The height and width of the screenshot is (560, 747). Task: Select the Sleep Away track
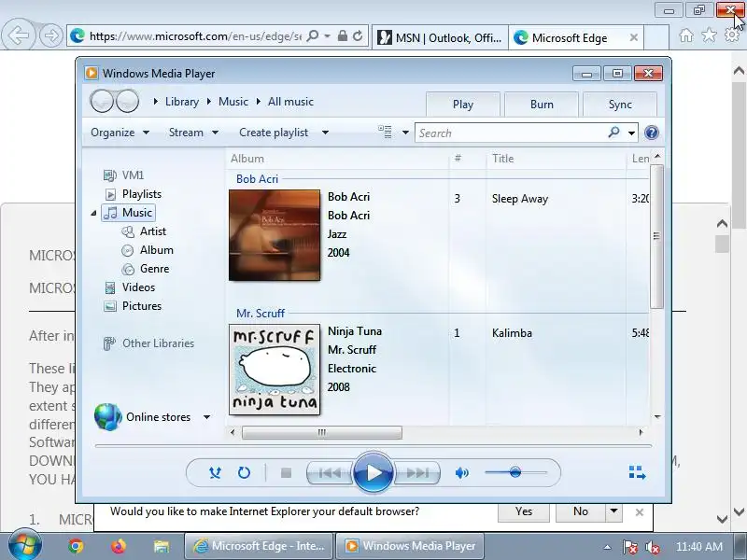click(520, 199)
